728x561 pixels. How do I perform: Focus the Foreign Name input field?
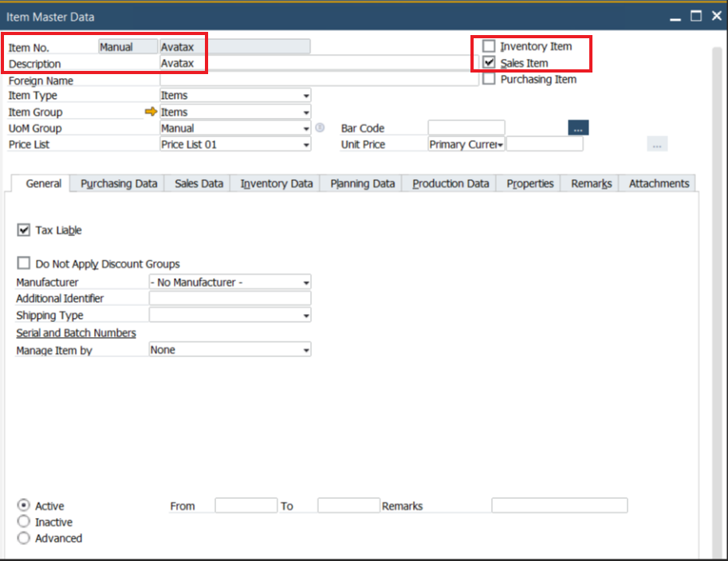319,80
